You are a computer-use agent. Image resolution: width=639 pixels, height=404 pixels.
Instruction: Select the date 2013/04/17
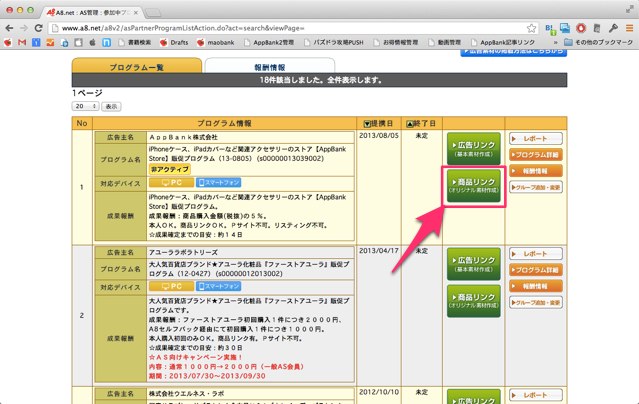click(x=379, y=251)
